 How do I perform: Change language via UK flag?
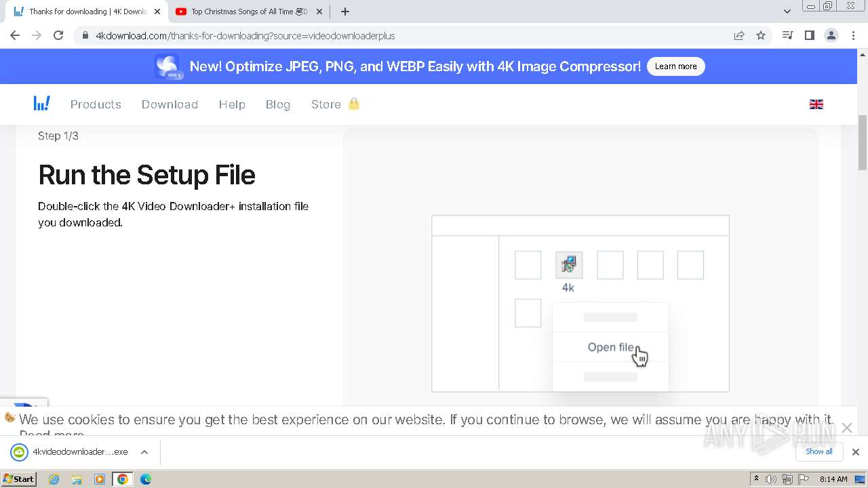(x=816, y=104)
